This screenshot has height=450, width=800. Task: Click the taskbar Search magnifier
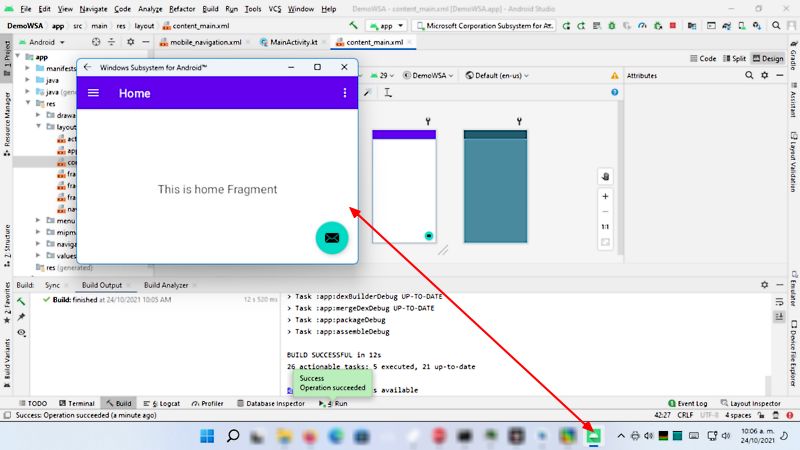coord(233,436)
